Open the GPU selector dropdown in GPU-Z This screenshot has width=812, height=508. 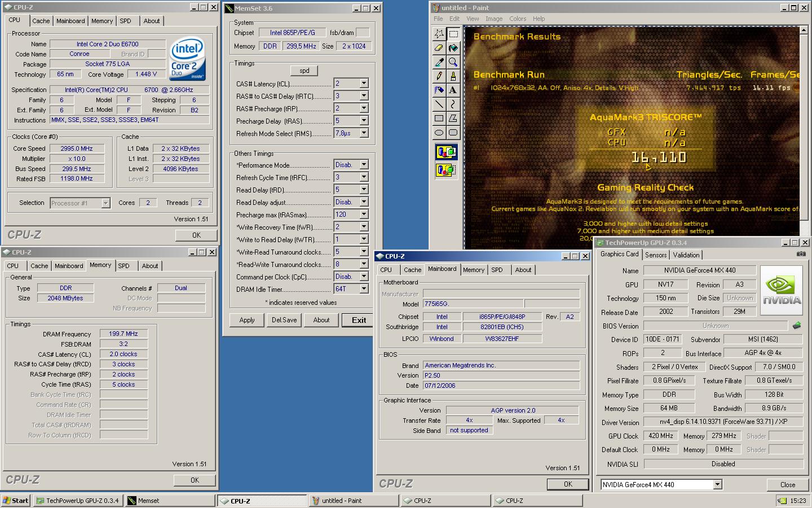717,484
